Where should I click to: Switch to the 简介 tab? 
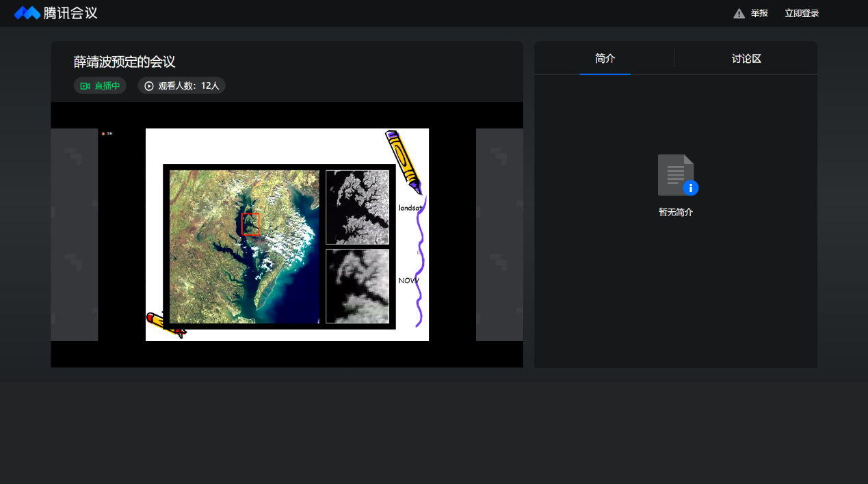(605, 59)
